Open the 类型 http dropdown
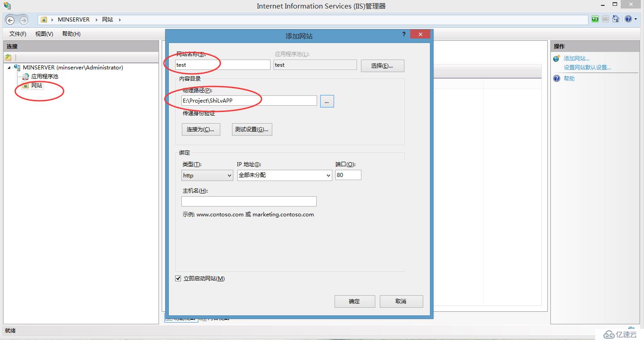This screenshot has height=340, width=644. point(207,175)
